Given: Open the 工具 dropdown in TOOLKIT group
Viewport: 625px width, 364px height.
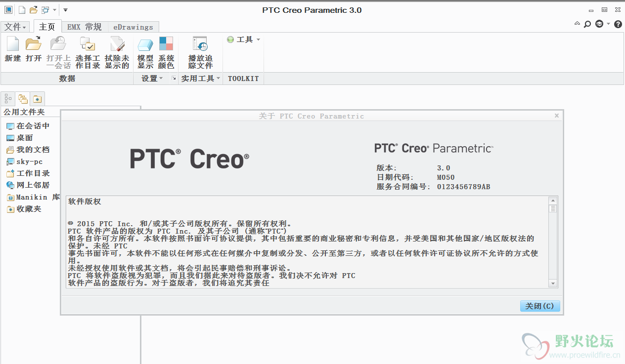Looking at the screenshot, I should pyautogui.click(x=243, y=40).
